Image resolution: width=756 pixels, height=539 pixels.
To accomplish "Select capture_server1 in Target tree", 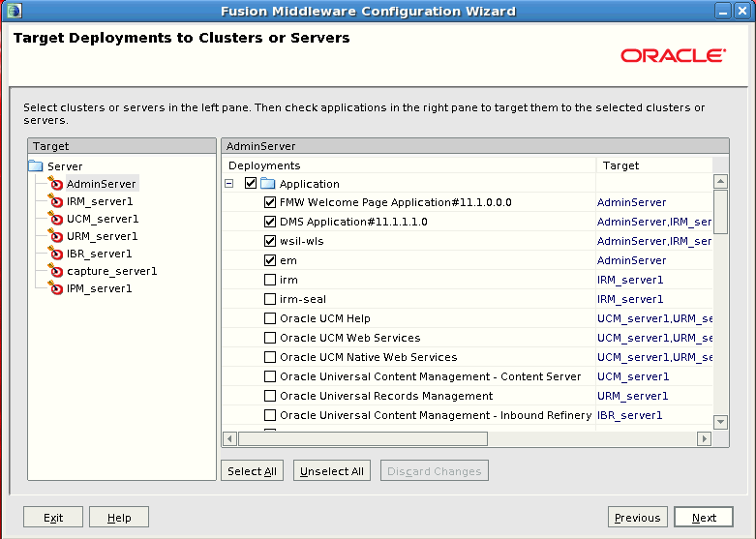I will pyautogui.click(x=112, y=271).
